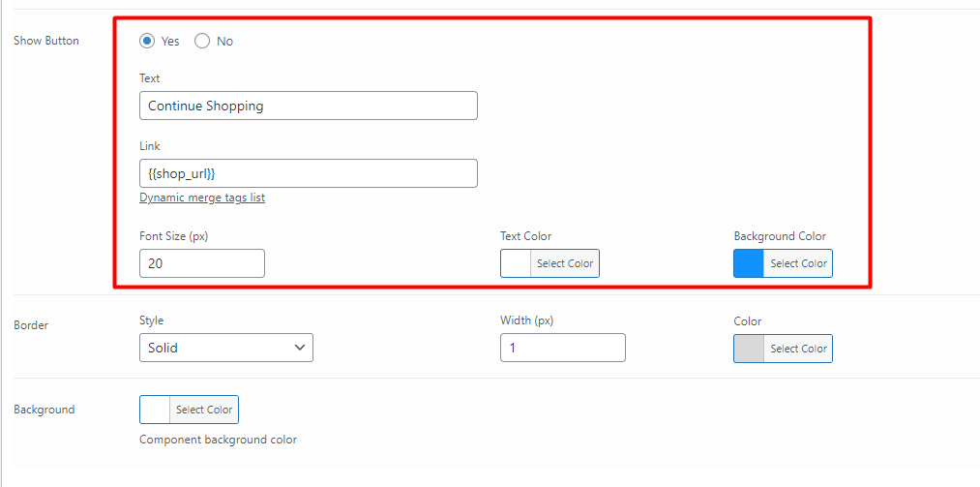This screenshot has height=487, width=980.
Task: Click the blue Background Color swatch
Action: (749, 263)
